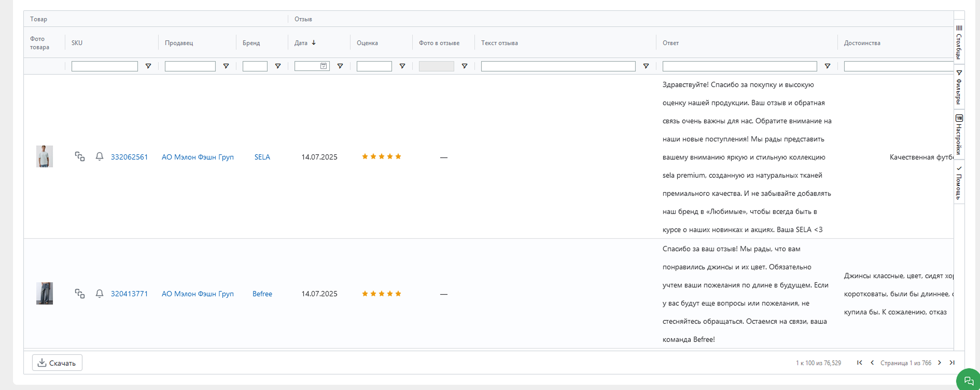Screen dimensions: 980x390
Task: Open the SKU column filter icon
Action: point(148,66)
